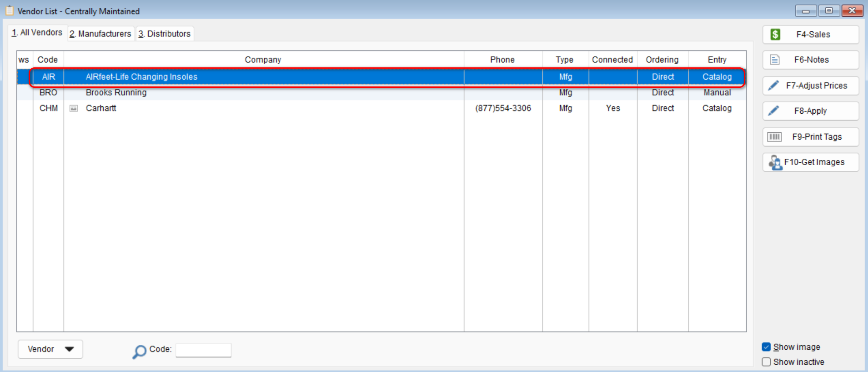
Task: Click the Ordering column header
Action: click(x=662, y=60)
